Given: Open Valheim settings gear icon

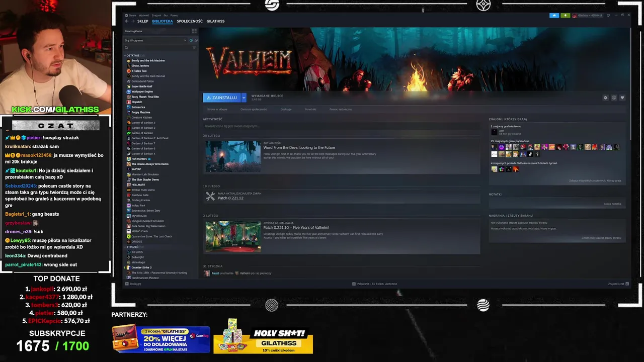Looking at the screenshot, I should [606, 98].
